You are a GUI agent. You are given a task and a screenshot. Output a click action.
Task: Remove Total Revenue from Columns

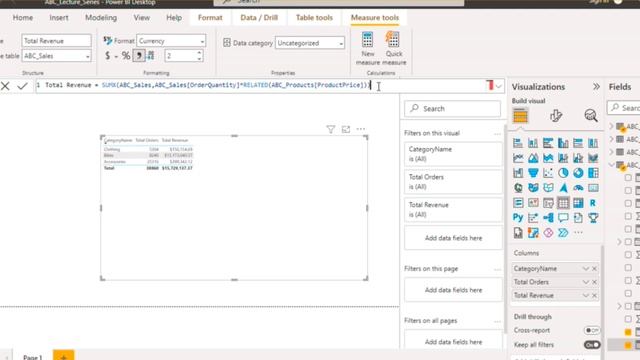pyautogui.click(x=594, y=296)
